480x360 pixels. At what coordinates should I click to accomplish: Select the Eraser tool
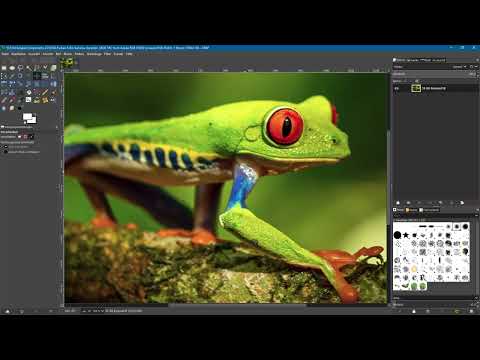click(4, 100)
